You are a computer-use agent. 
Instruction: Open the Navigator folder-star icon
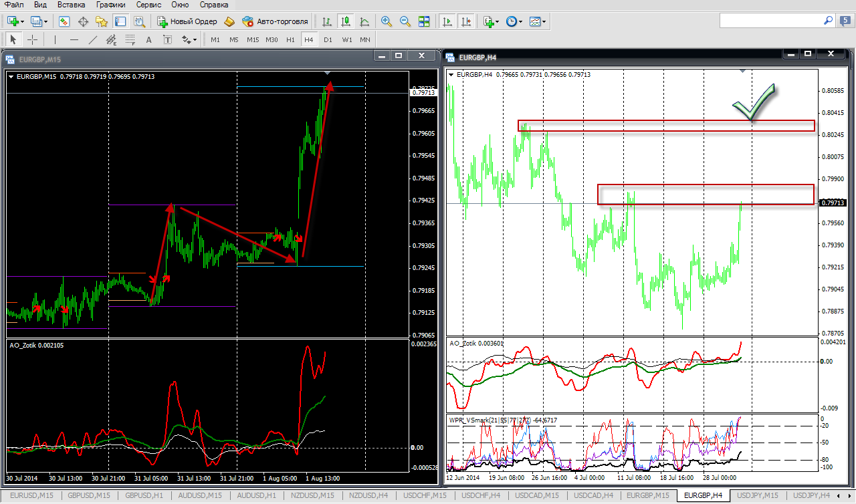pyautogui.click(x=102, y=21)
